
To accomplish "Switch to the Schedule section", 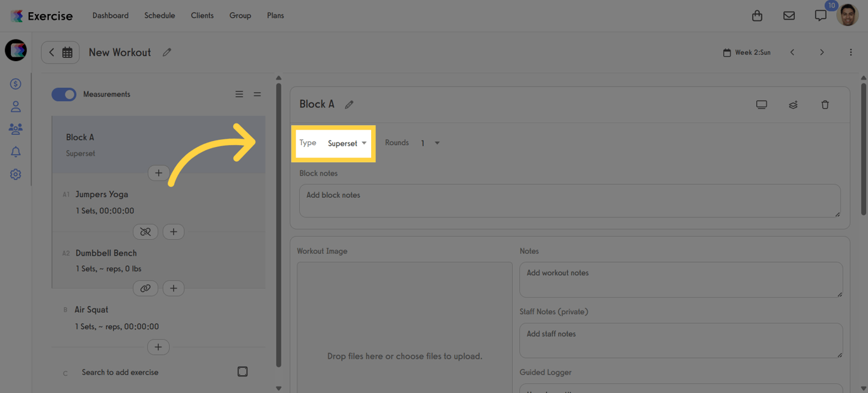I will [x=159, y=15].
